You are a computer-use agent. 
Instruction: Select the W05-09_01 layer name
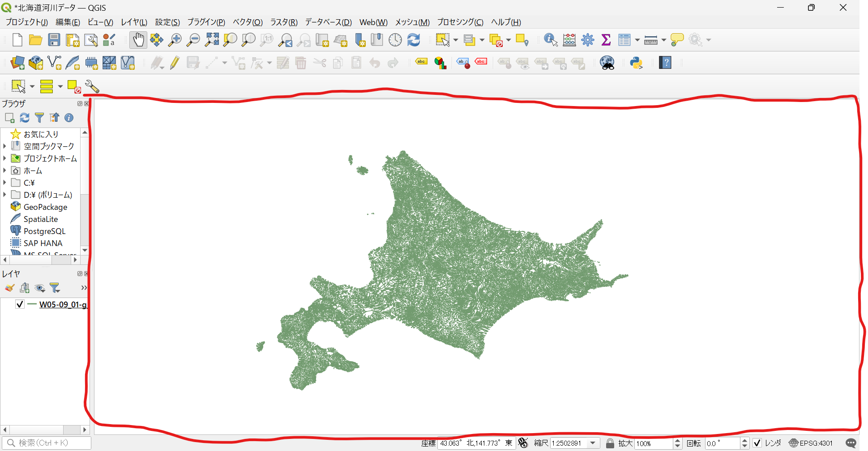[x=63, y=304]
